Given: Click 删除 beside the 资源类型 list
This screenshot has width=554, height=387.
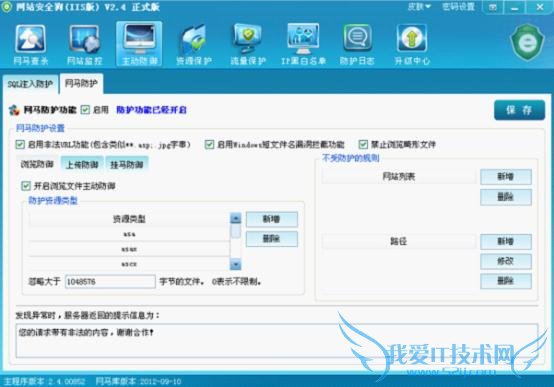Looking at the screenshot, I should tap(272, 239).
